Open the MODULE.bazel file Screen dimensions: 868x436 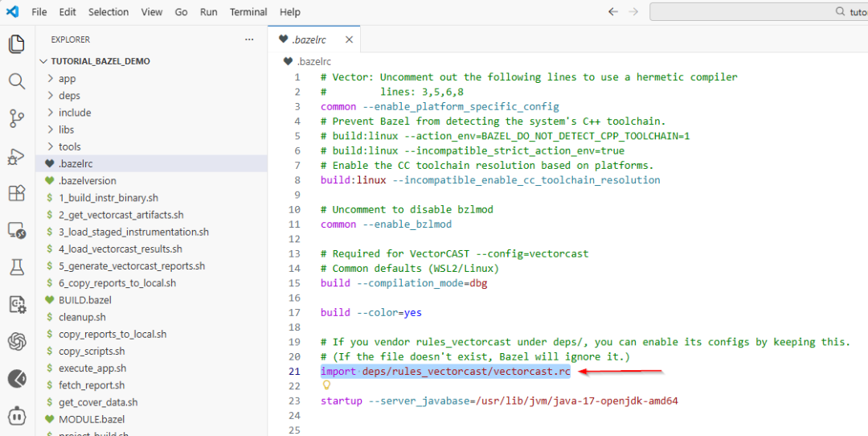click(151, 419)
